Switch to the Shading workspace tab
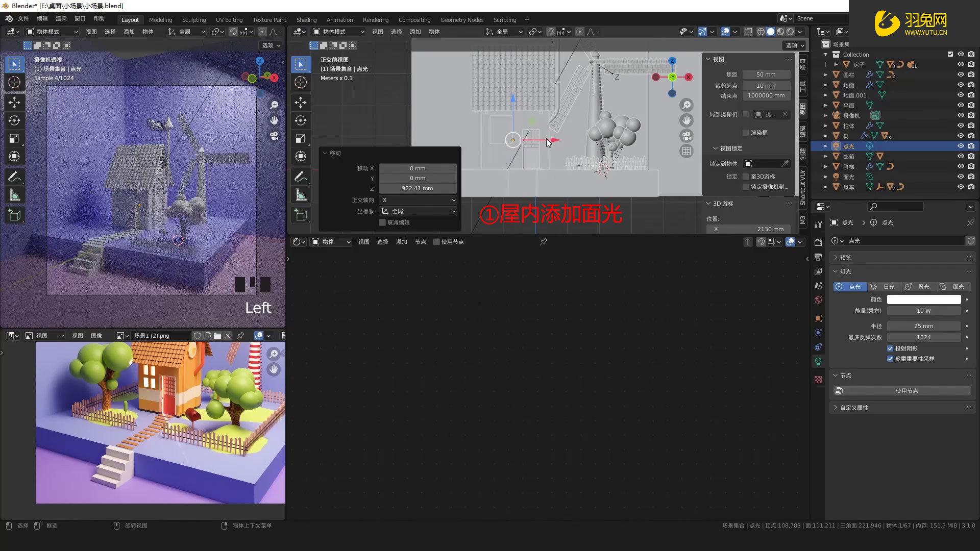This screenshot has width=980, height=551. coord(306,20)
